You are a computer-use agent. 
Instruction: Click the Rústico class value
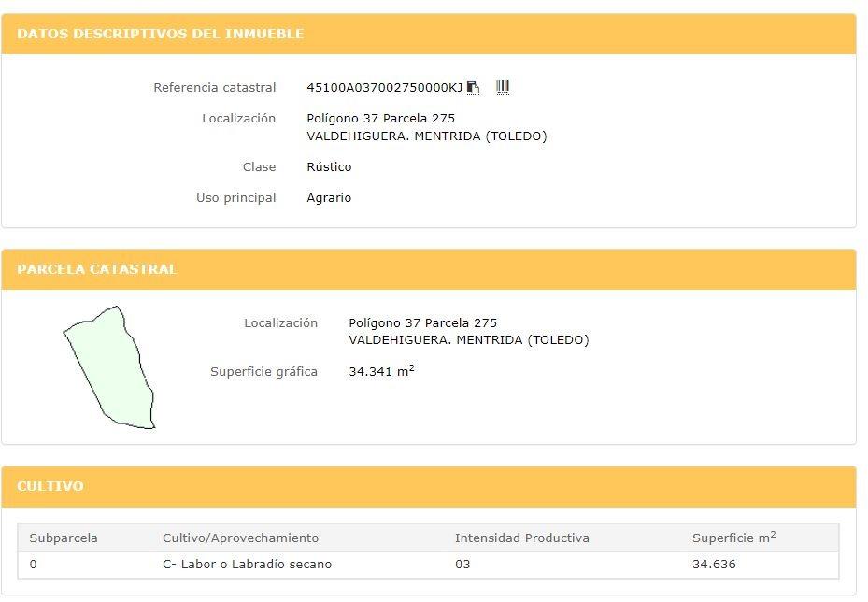click(329, 167)
